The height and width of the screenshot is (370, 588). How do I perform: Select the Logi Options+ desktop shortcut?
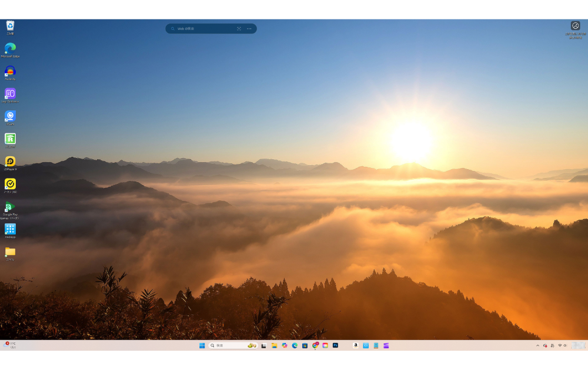[x=10, y=93]
